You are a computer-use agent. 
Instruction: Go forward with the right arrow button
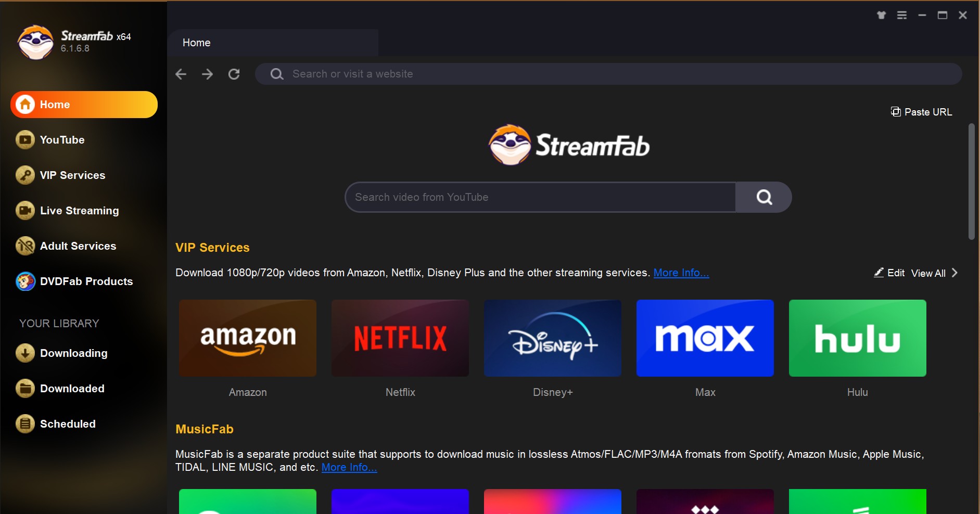point(208,74)
